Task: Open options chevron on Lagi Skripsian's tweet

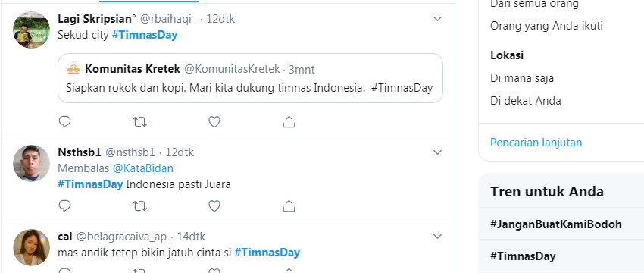Action: point(437,19)
